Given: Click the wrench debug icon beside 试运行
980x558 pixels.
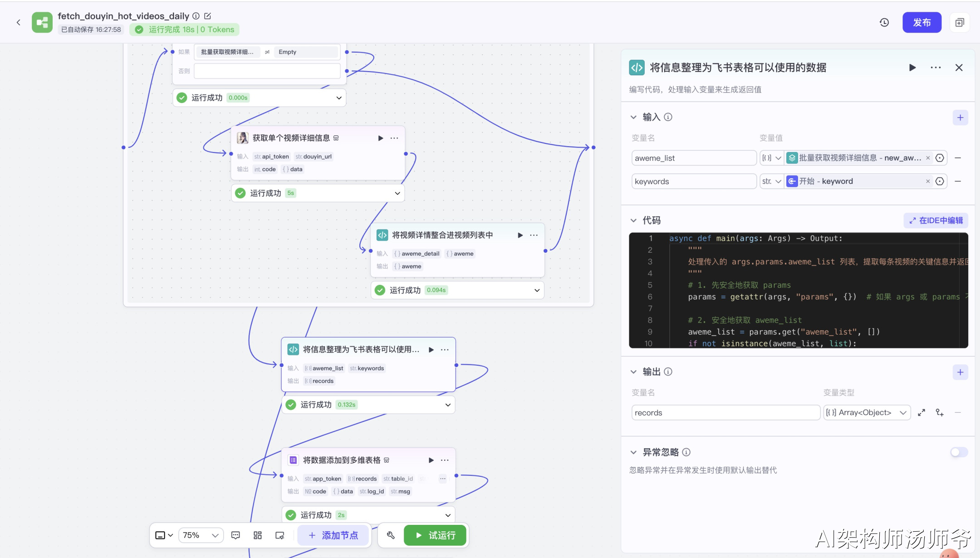Looking at the screenshot, I should pyautogui.click(x=391, y=535).
